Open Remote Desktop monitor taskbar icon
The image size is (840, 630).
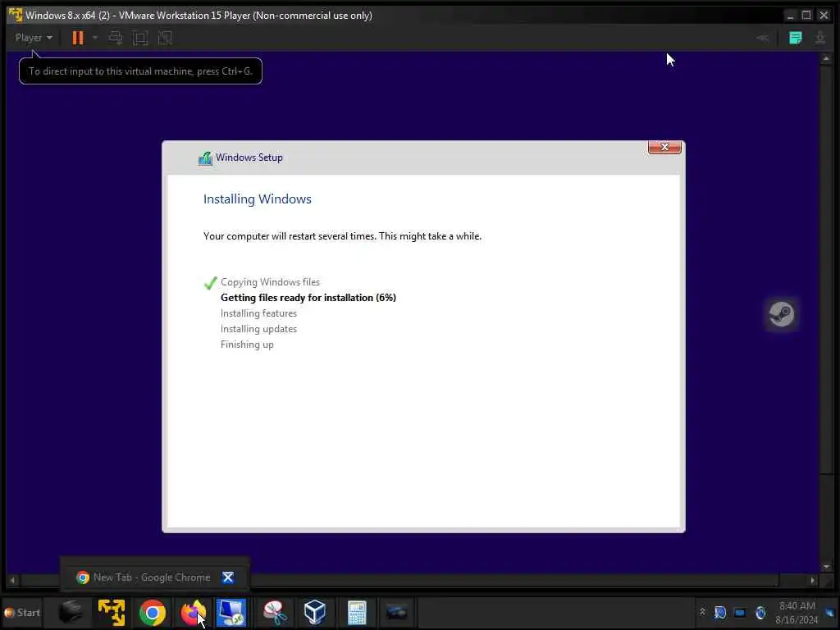[x=231, y=612]
